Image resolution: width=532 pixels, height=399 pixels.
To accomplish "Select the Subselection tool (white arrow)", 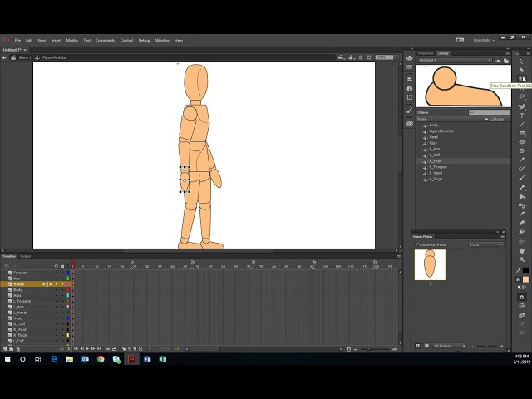I will 521,70.
